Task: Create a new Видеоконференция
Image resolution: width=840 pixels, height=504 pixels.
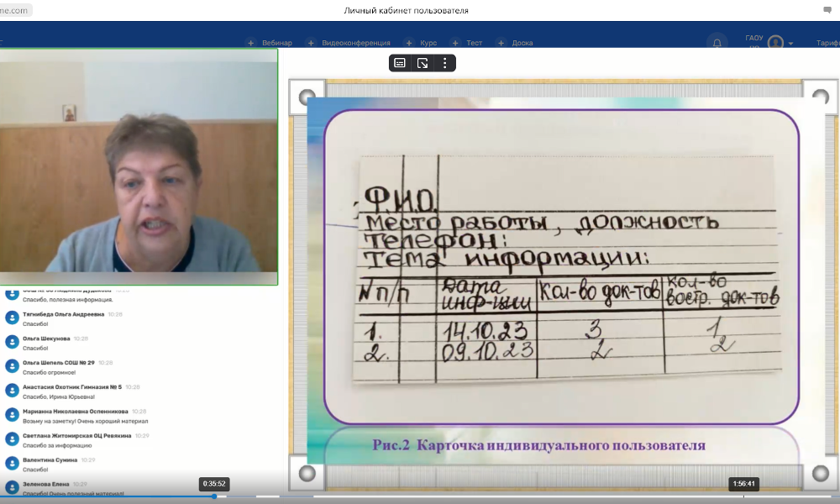Action: tap(349, 43)
